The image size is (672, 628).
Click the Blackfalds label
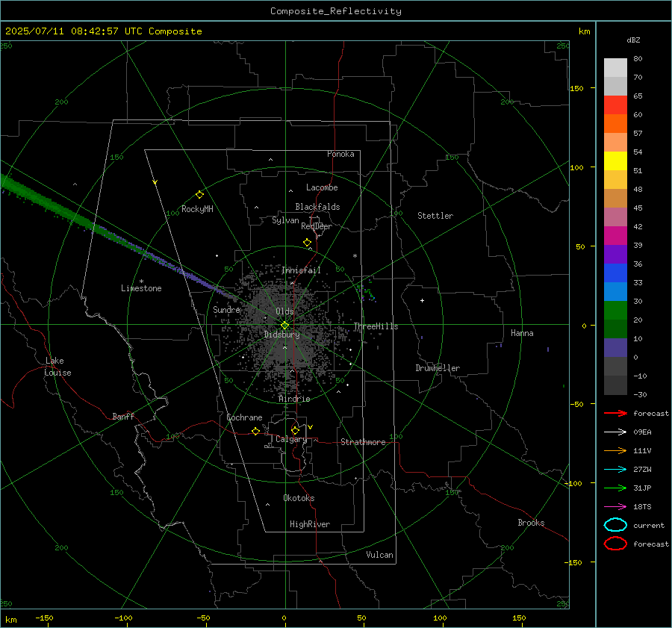317,207
